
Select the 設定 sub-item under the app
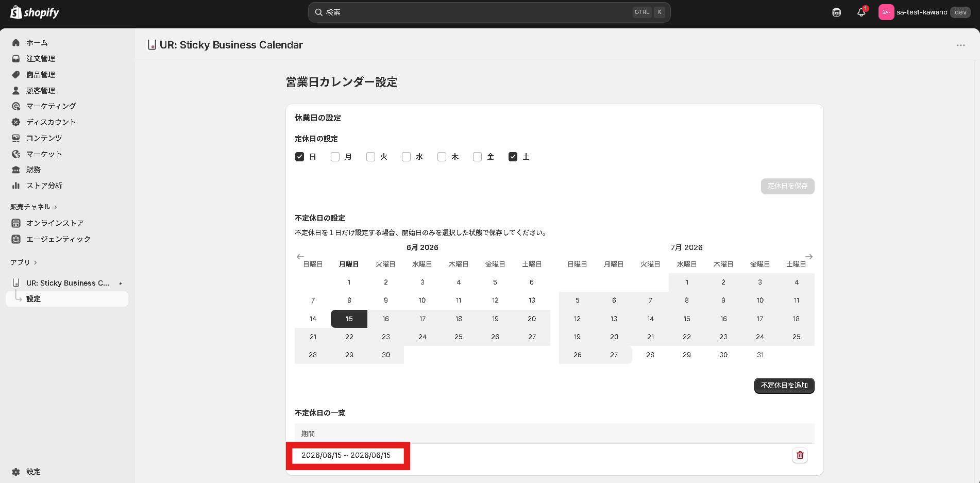pos(67,299)
